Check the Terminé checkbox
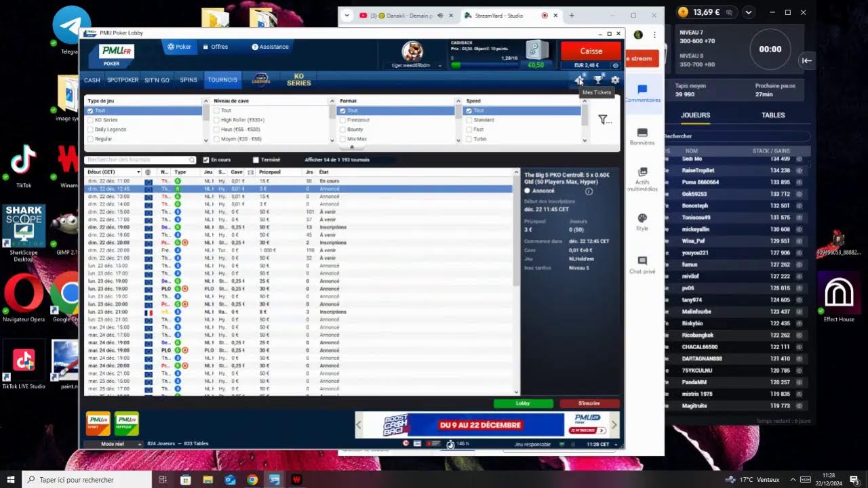The image size is (868, 488). pyautogui.click(x=256, y=160)
